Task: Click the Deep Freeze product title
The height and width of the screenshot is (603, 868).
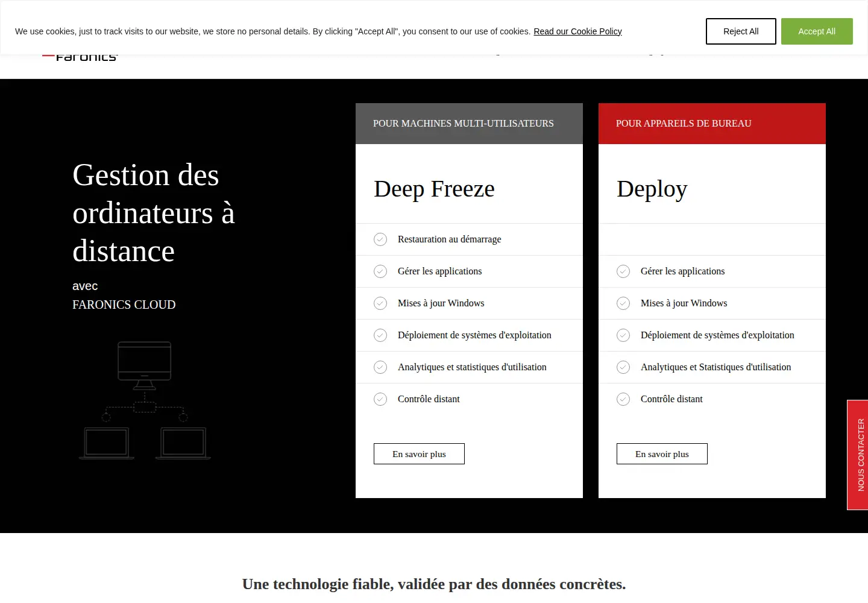Action: pyautogui.click(x=434, y=189)
